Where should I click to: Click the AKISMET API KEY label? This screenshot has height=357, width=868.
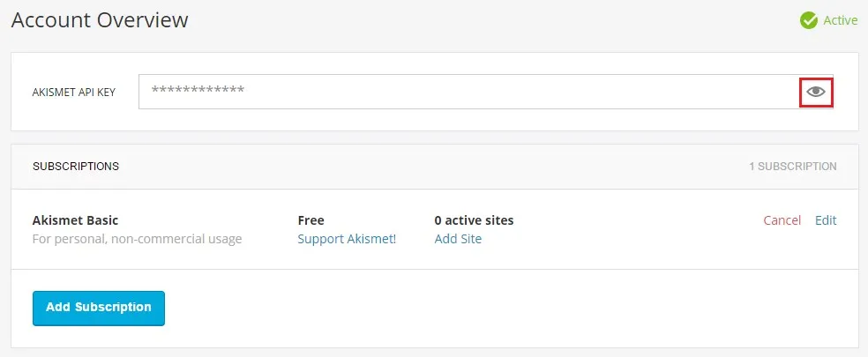(74, 93)
